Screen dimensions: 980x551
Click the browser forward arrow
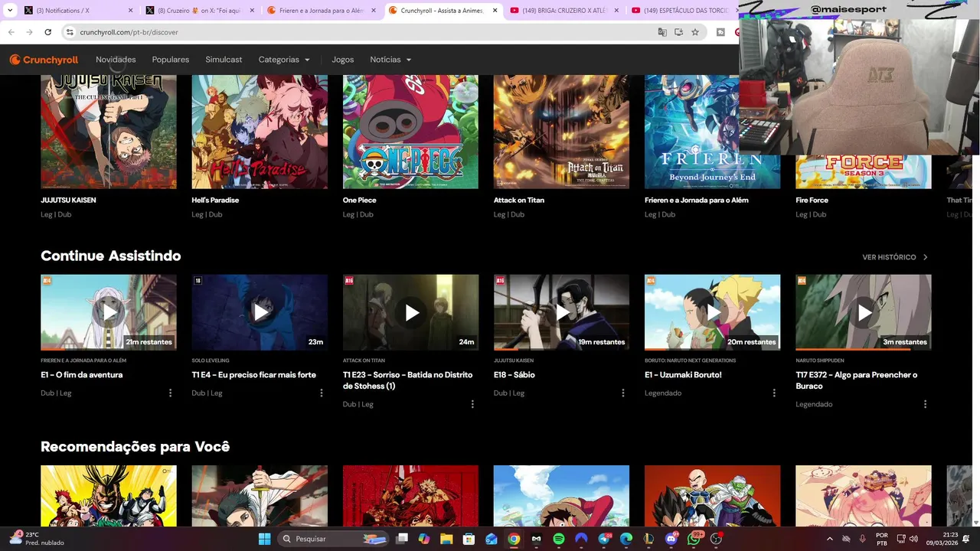pyautogui.click(x=29, y=32)
